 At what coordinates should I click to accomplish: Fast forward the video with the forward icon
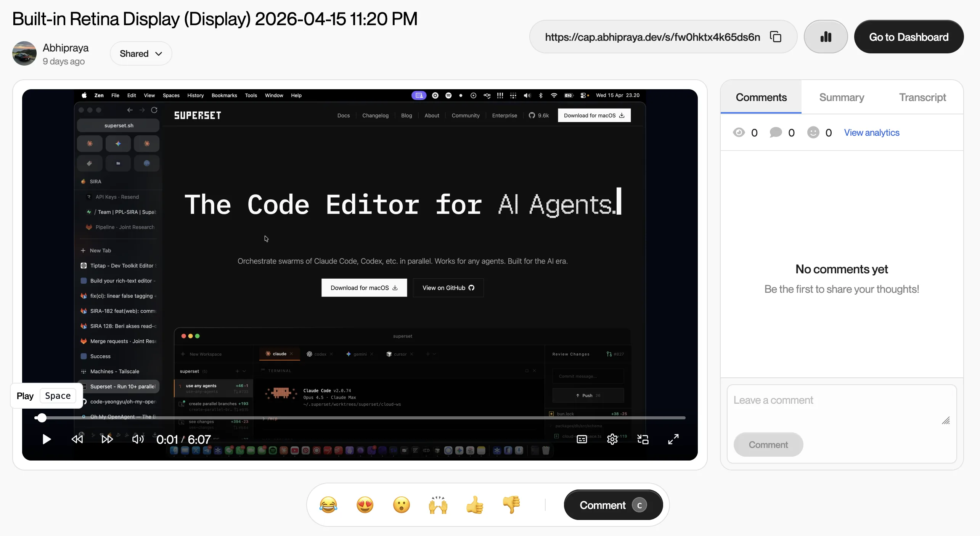[x=107, y=440]
